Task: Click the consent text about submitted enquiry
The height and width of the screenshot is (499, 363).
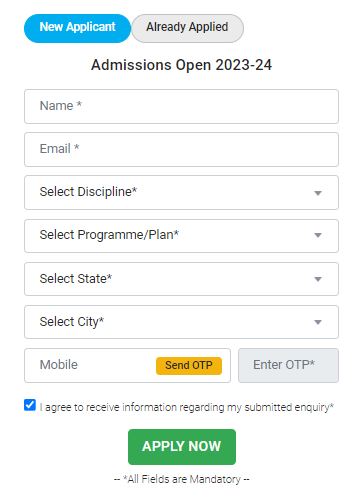Action: pos(186,407)
